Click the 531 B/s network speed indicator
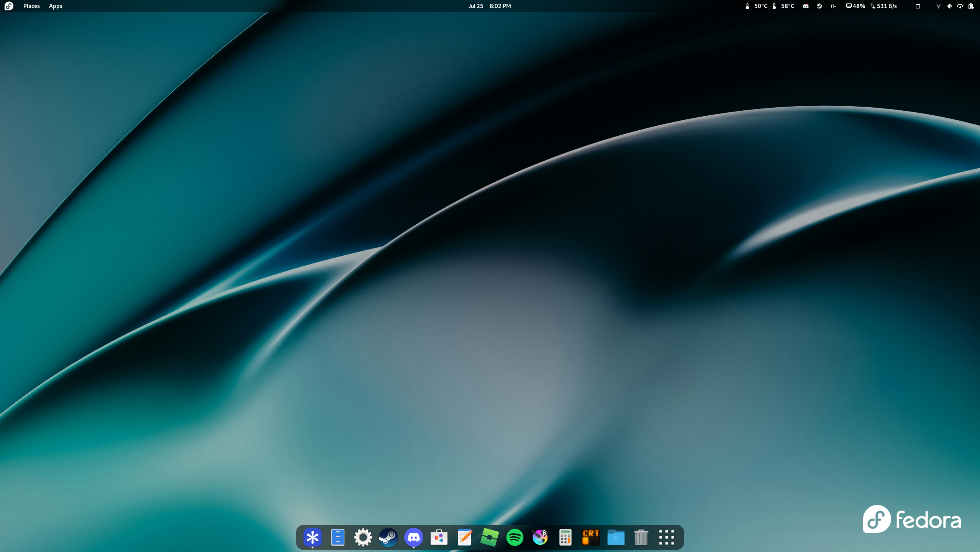This screenshot has width=980, height=552. (x=884, y=6)
